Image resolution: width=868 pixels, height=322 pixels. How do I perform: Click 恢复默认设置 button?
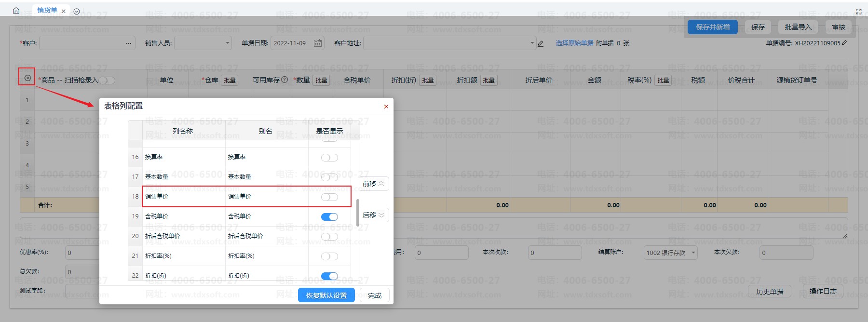(326, 295)
